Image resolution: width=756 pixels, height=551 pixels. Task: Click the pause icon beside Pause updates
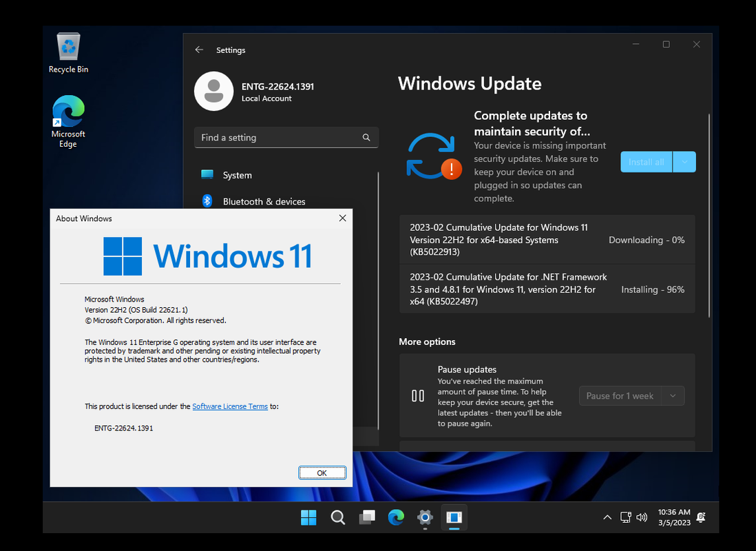(418, 396)
